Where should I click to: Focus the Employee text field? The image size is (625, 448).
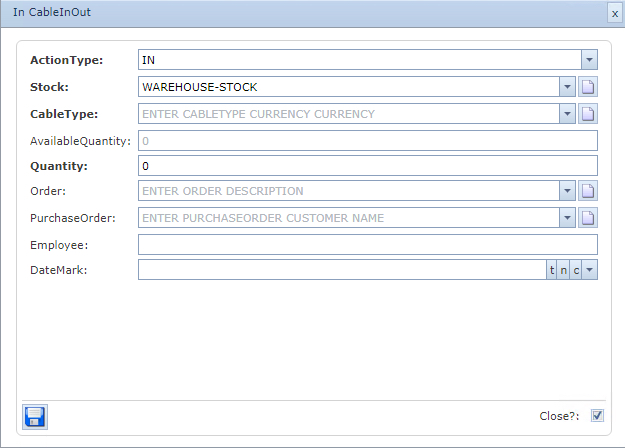click(x=366, y=244)
